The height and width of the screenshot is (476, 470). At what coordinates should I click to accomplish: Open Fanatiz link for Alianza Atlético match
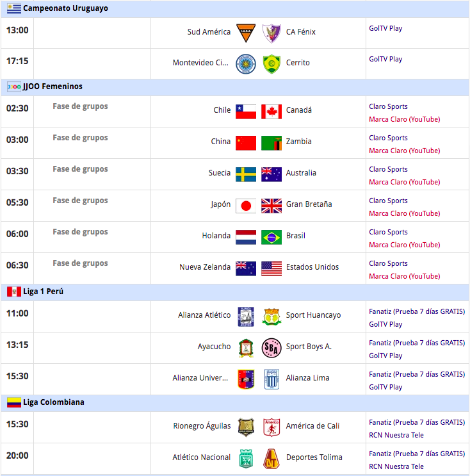pyautogui.click(x=417, y=311)
